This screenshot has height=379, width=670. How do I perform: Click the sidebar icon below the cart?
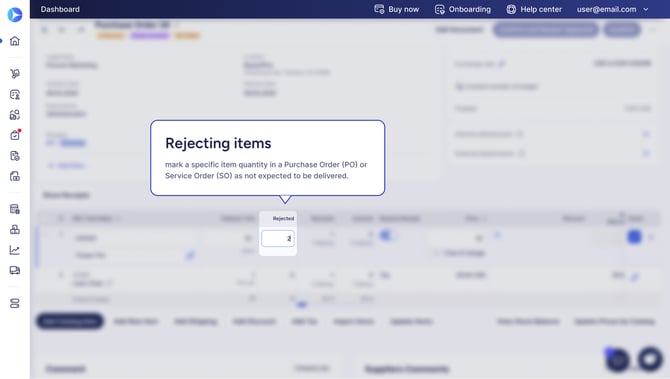(x=15, y=94)
